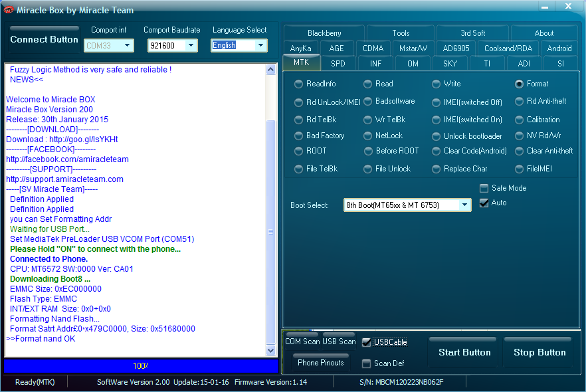Open the Phone Pinouts button
Viewport: 586px width, 392px height.
point(321,362)
